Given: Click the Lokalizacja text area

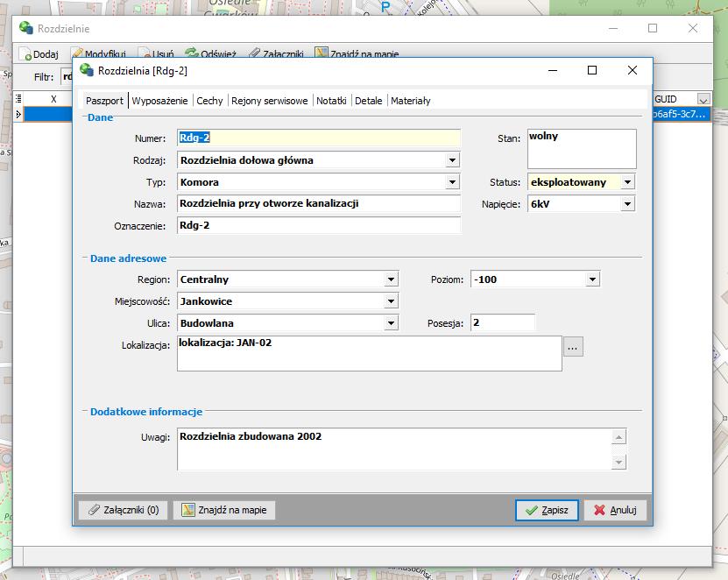Looking at the screenshot, I should [369, 353].
